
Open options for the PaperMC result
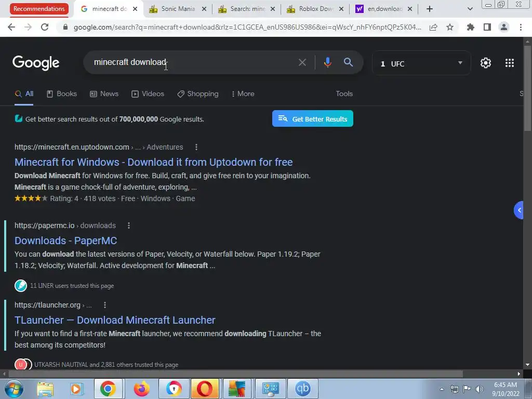tap(129, 225)
